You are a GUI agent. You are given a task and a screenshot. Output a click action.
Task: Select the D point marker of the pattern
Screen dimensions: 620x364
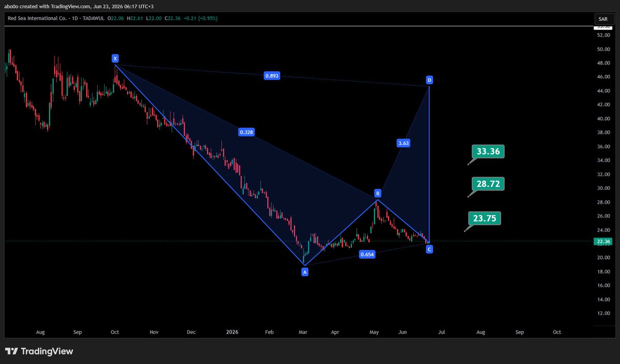[x=429, y=80]
